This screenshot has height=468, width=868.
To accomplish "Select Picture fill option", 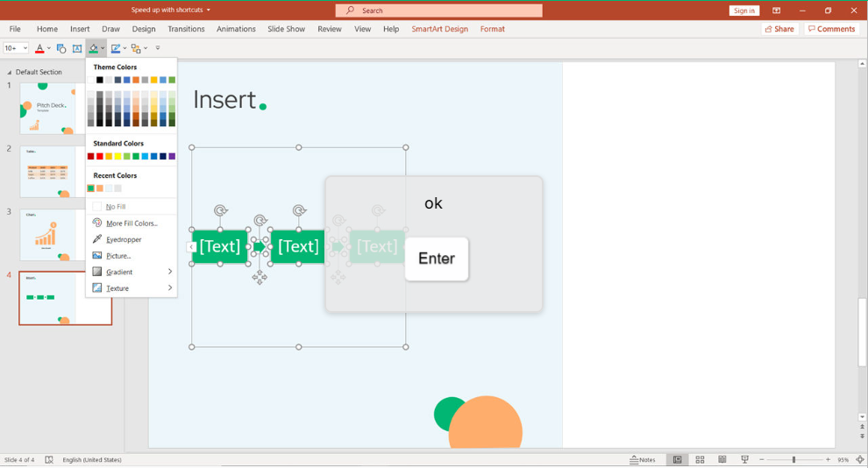I will pyautogui.click(x=132, y=256).
